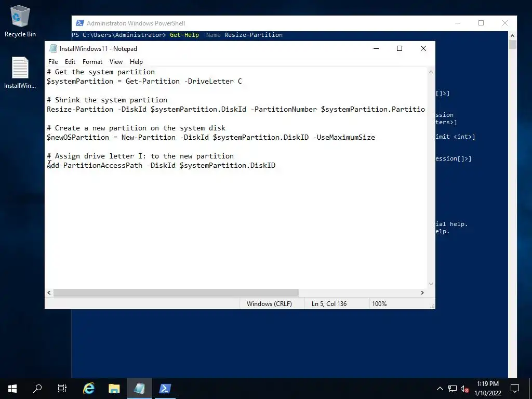Click the '$newOSPartition = New-Partition' line

tap(211, 137)
